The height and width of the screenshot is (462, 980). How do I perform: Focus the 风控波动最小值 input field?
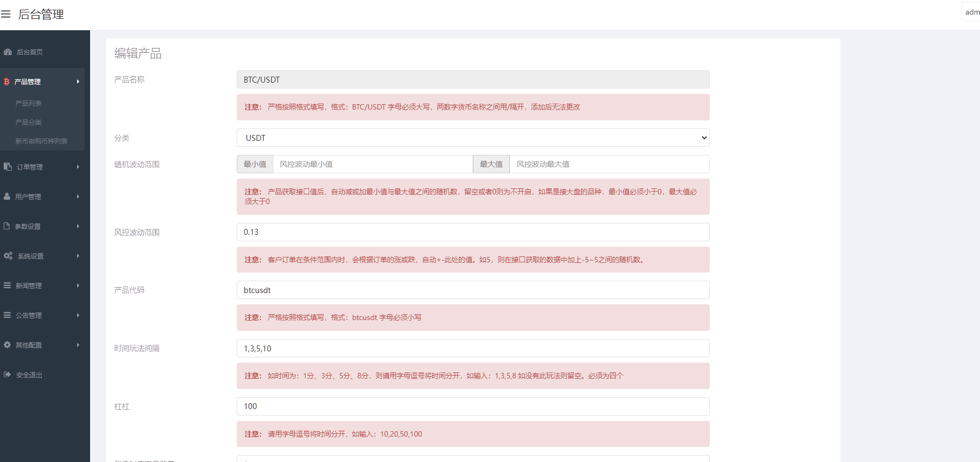coord(372,164)
